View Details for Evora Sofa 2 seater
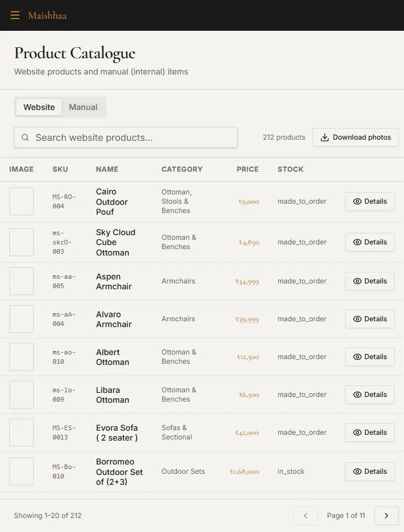This screenshot has width=404, height=532. [370, 432]
